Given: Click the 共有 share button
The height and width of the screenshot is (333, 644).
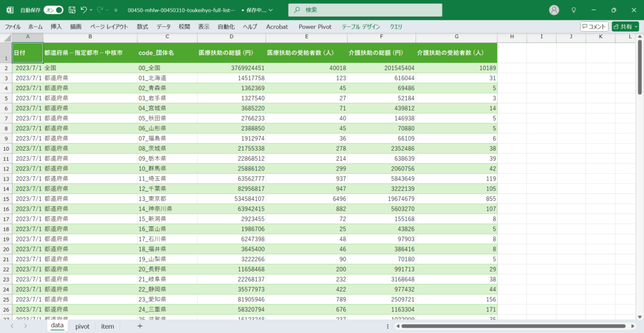Looking at the screenshot, I should [x=625, y=26].
